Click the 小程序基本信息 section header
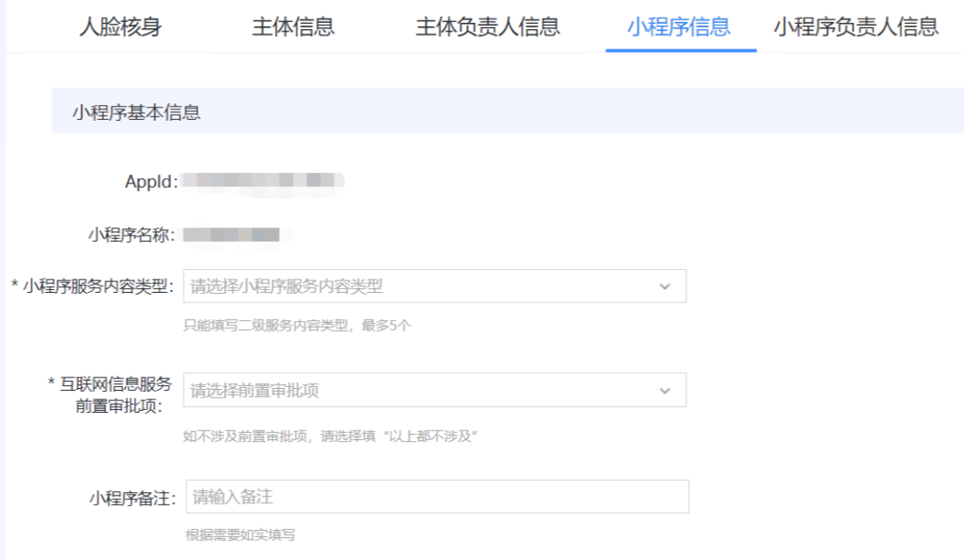 (136, 112)
